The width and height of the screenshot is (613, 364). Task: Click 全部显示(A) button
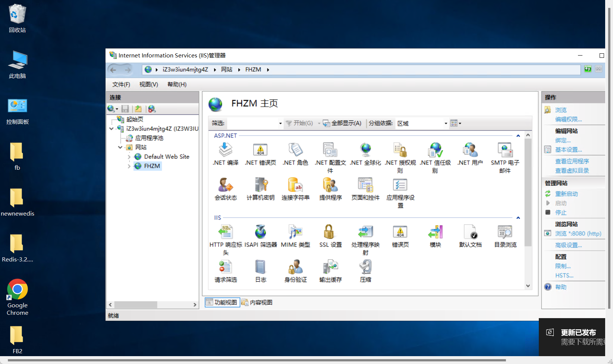click(342, 123)
